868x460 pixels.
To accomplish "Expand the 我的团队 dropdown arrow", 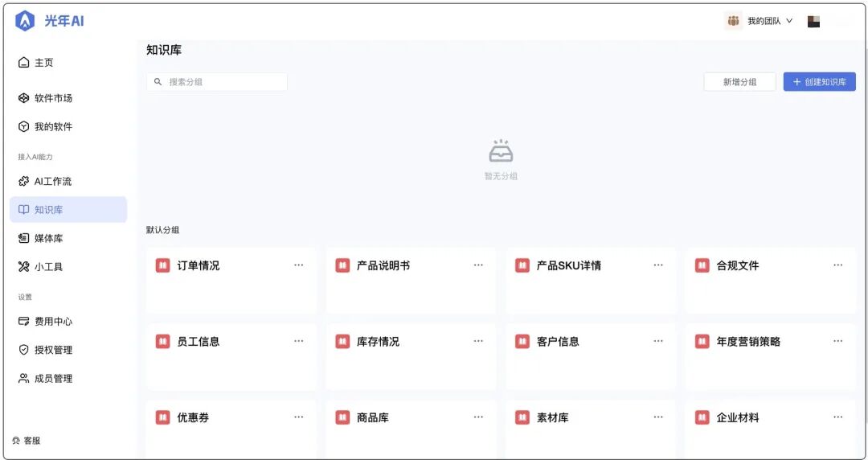I will click(x=789, y=21).
